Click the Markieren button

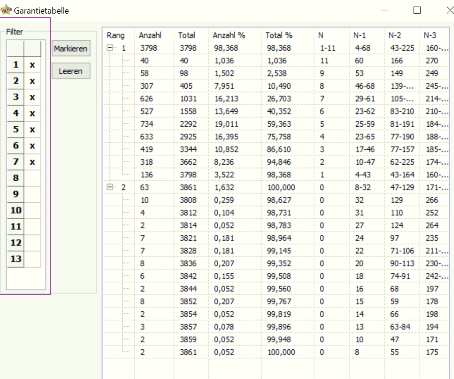point(71,49)
